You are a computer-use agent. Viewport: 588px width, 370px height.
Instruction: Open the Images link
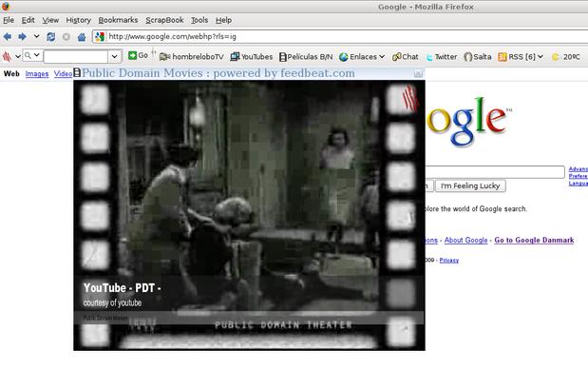click(37, 74)
